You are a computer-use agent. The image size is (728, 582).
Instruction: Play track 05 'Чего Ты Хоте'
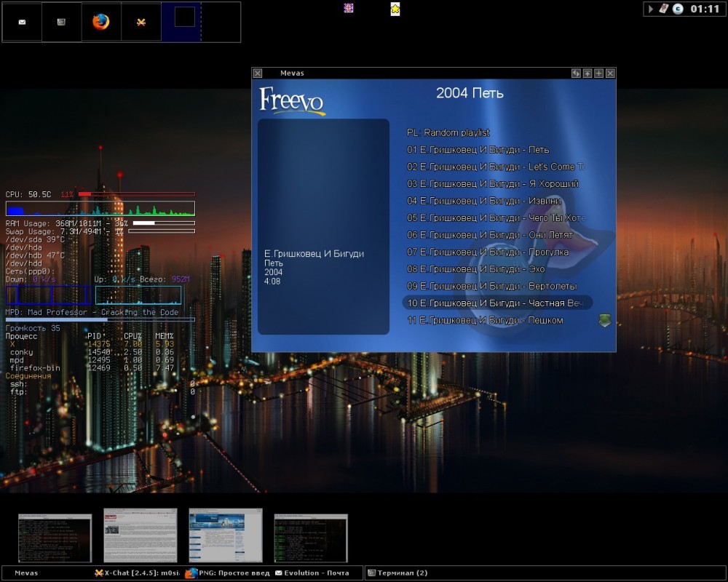pos(496,218)
